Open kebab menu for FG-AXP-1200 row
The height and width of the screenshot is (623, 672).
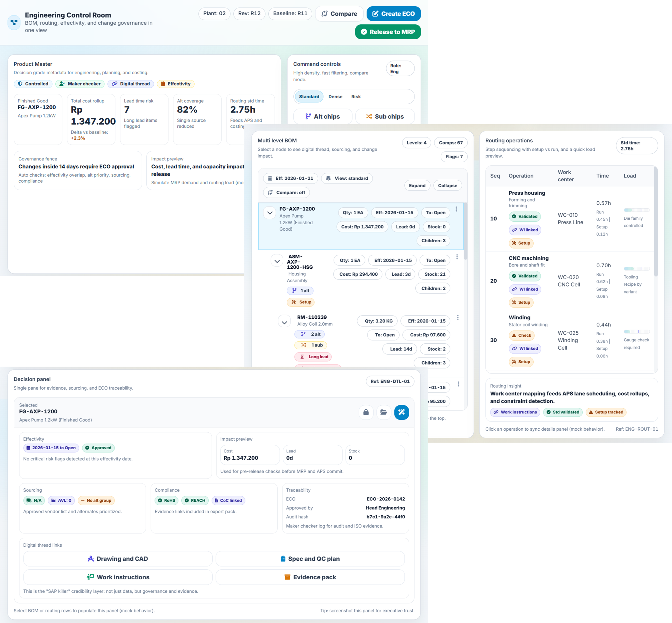pos(456,209)
